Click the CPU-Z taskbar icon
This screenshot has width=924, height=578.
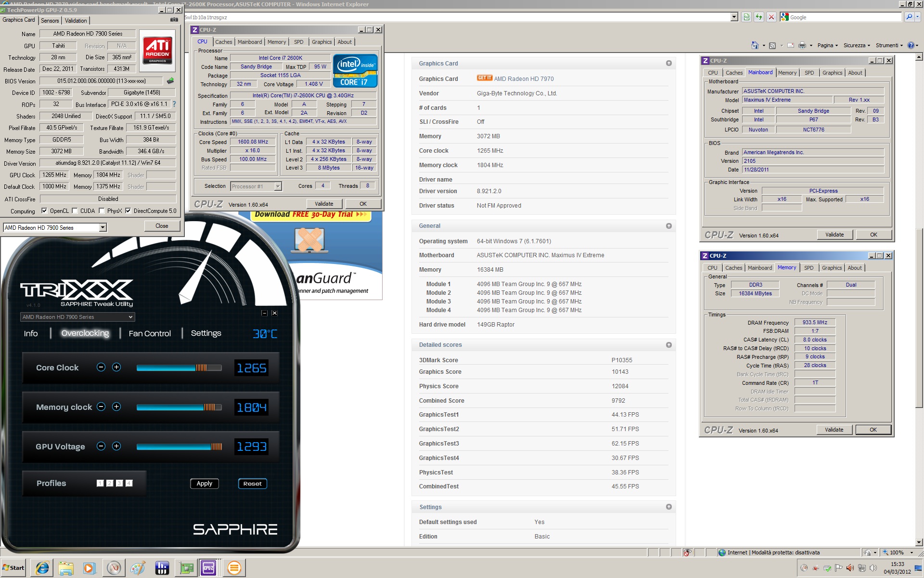coord(208,568)
